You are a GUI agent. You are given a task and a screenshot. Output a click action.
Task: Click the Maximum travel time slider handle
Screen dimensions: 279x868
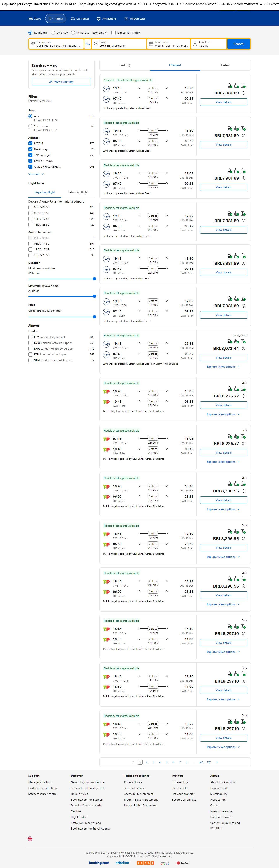pos(95,279)
